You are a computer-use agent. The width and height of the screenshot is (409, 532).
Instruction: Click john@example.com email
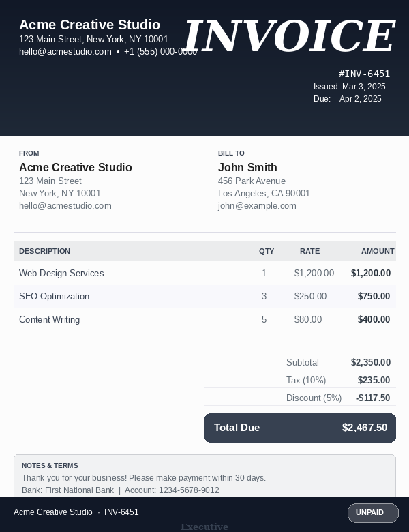point(257,205)
